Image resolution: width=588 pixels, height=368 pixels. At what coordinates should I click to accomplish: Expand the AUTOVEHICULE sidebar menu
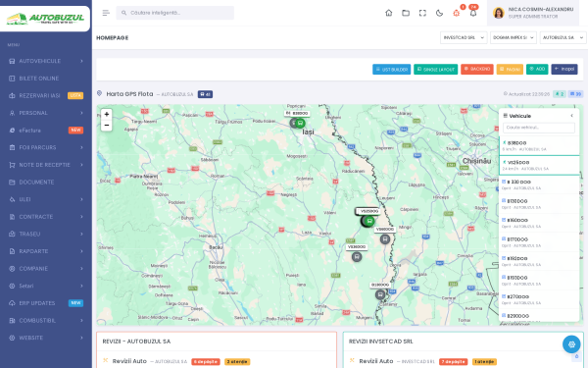[46, 61]
